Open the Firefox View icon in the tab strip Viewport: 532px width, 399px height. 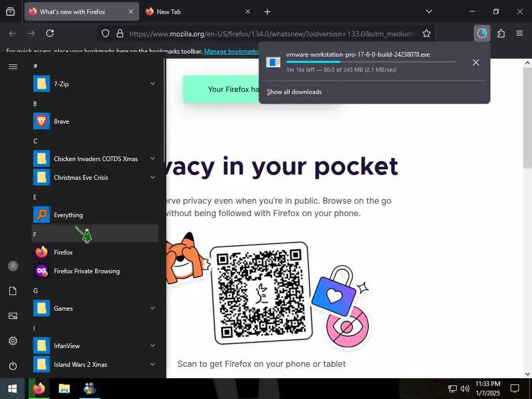coord(10,12)
